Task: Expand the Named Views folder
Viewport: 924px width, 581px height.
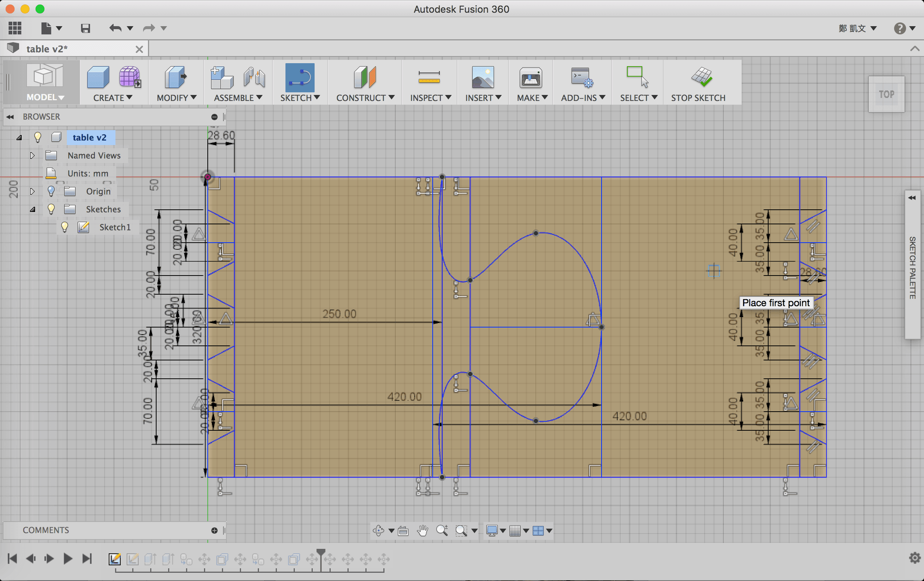Action: [x=32, y=156]
